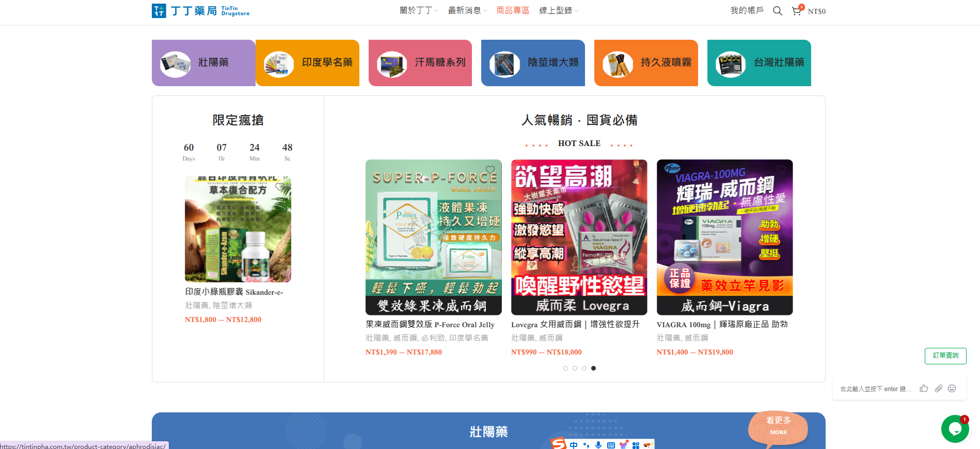Viewport: 980px width, 449px height.
Task: Click the IME microphone voice input
Action: tap(598, 445)
